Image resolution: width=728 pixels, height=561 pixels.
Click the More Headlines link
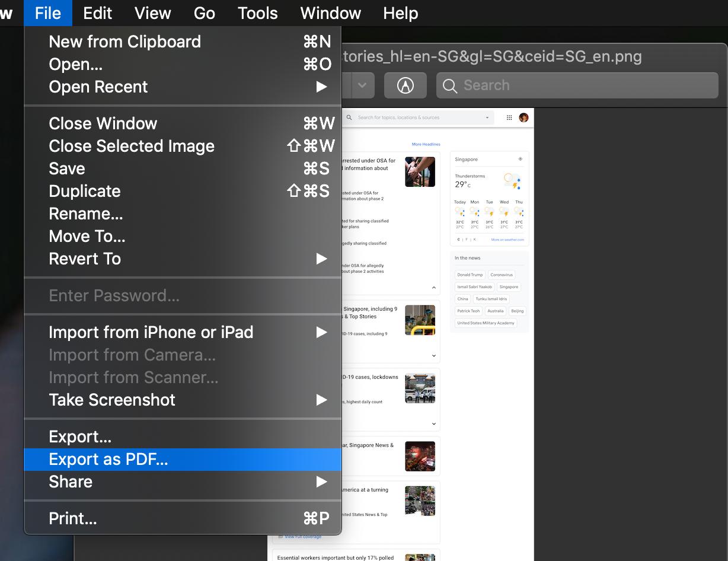coord(426,144)
